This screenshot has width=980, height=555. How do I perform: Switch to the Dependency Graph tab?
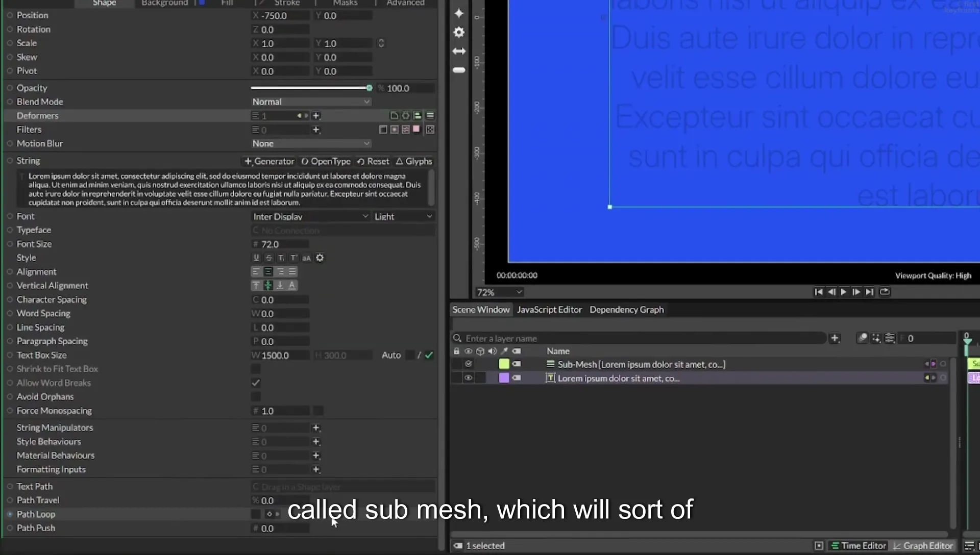[x=626, y=310]
